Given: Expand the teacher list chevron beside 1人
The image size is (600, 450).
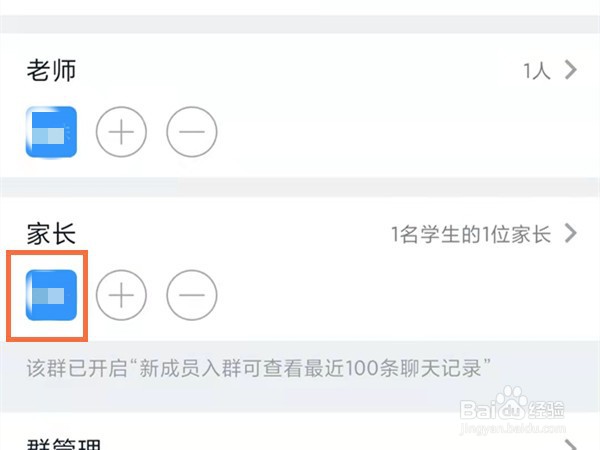Looking at the screenshot, I should click(x=571, y=70).
